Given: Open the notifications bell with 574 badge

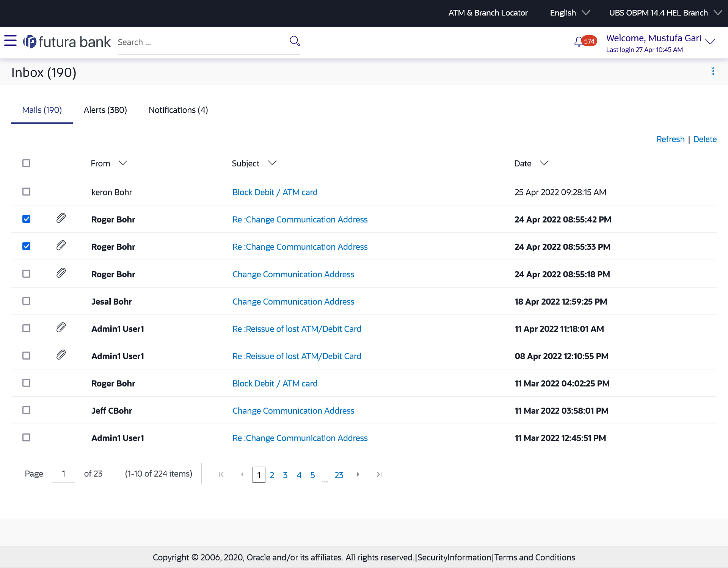Looking at the screenshot, I should (x=579, y=41).
